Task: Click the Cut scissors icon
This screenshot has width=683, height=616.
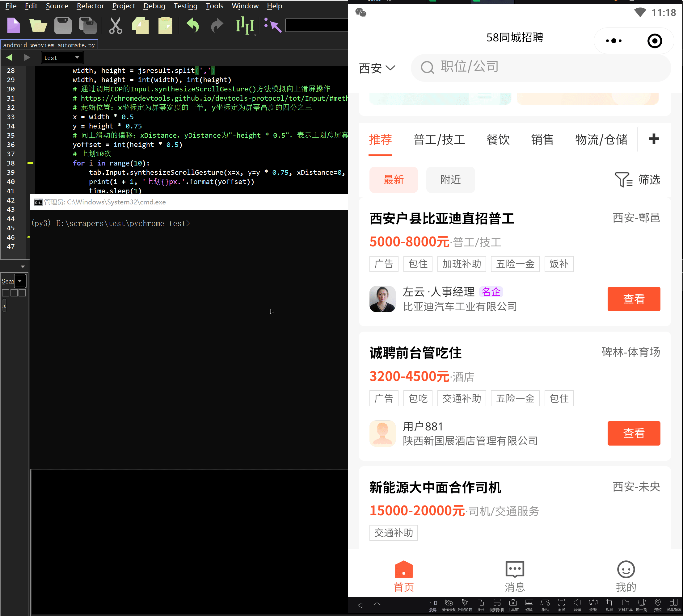Action: pos(116,25)
